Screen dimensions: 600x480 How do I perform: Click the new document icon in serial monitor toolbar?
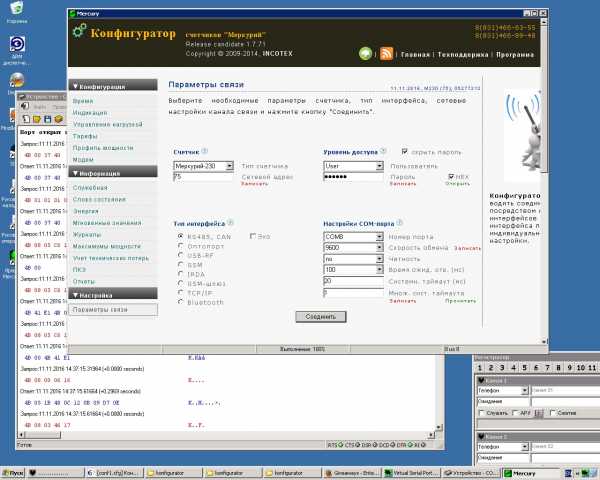[x=25, y=119]
